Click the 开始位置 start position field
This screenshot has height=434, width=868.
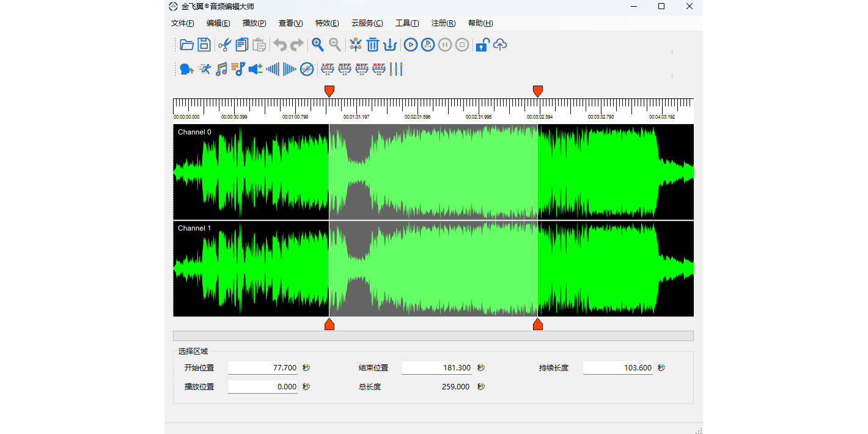pyautogui.click(x=263, y=368)
